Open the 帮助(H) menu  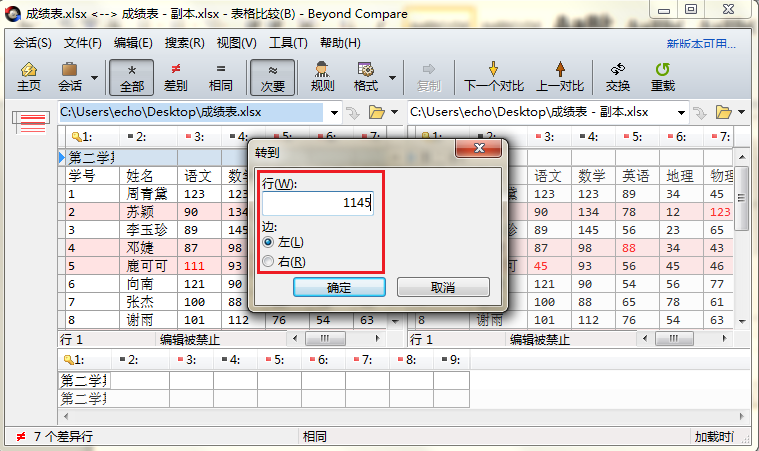[x=340, y=43]
